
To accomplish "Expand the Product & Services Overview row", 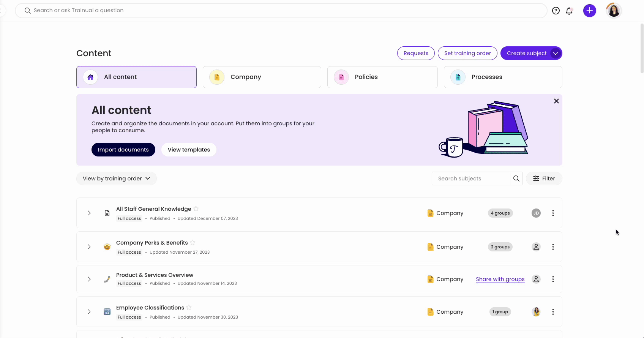I will [89, 279].
